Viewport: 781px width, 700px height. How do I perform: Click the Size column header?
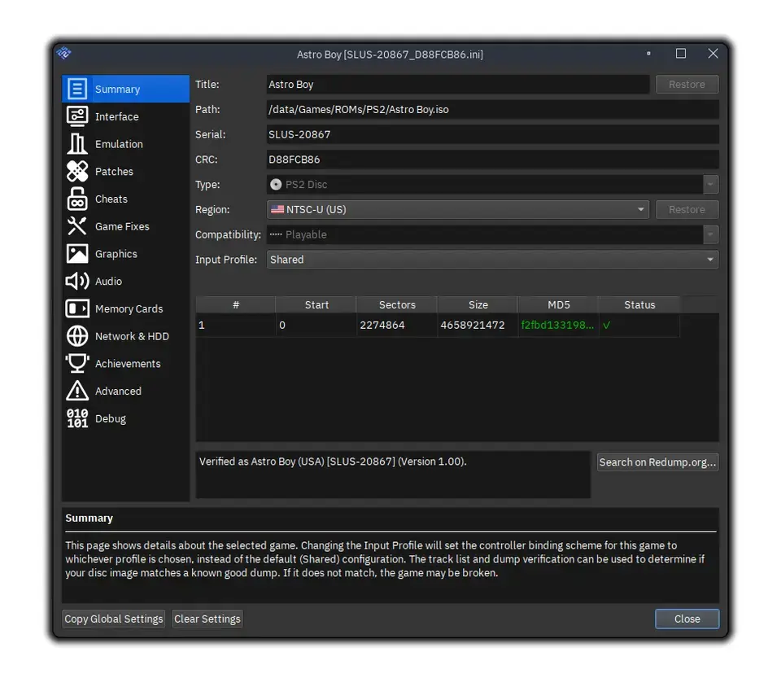pos(478,304)
